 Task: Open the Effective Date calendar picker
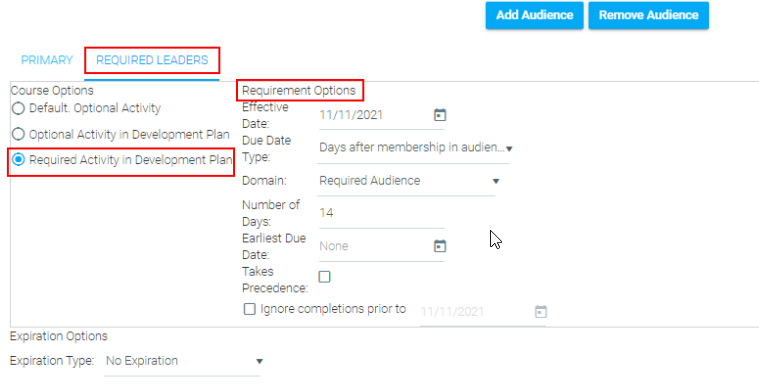click(x=440, y=115)
